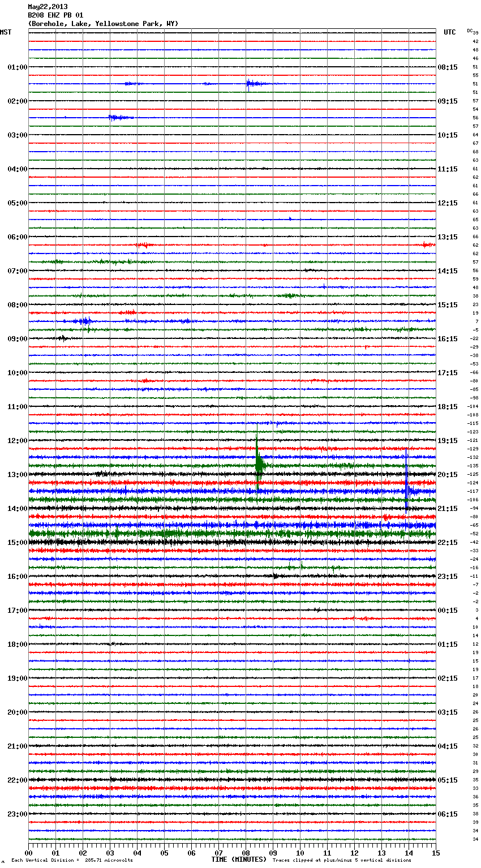Click the 21:15 UTC time label

point(448,509)
